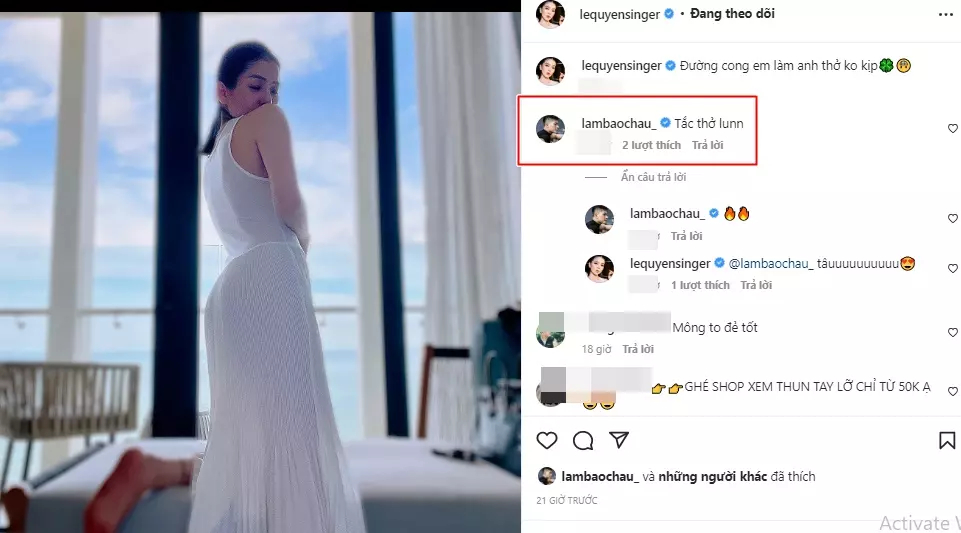Open lequyensinger profile from the post header

coord(620,14)
